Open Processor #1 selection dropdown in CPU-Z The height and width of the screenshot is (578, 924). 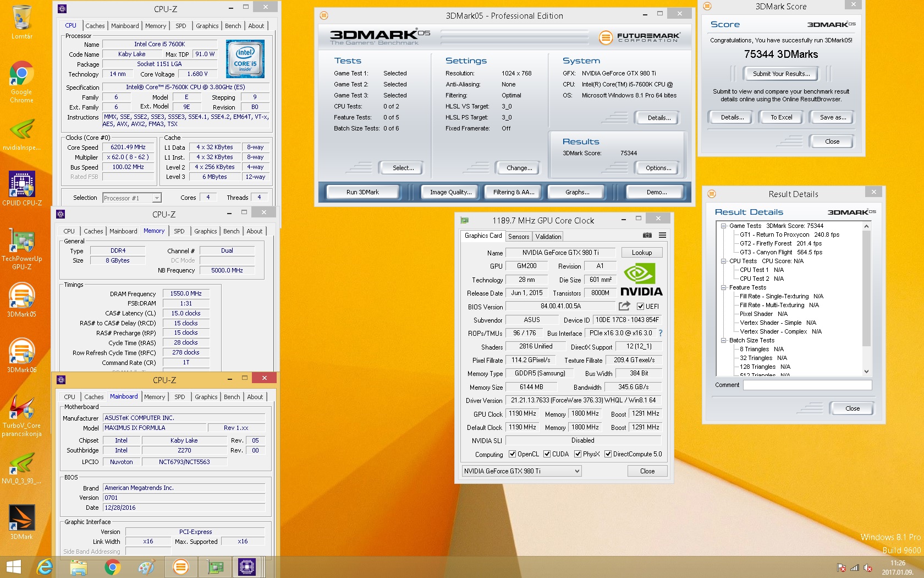point(132,198)
